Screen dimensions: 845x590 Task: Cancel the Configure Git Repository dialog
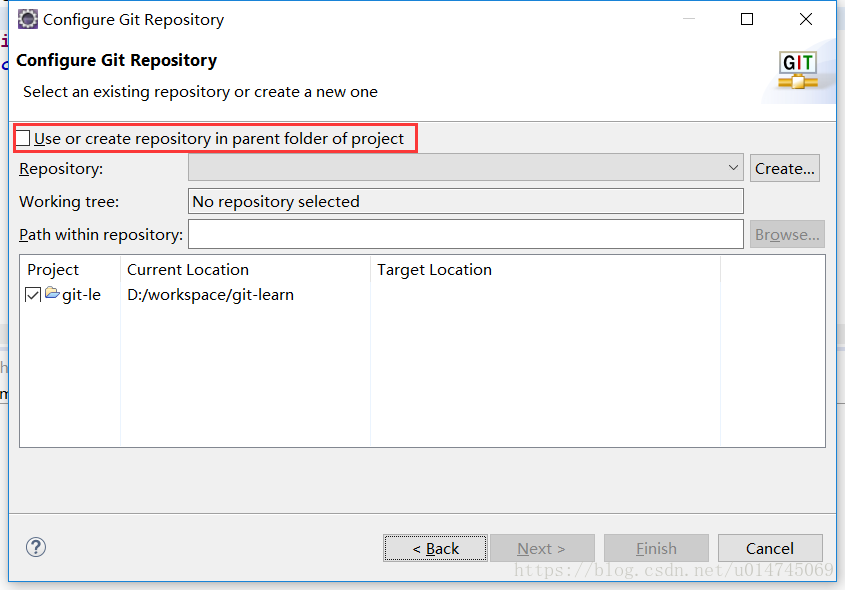click(x=770, y=548)
